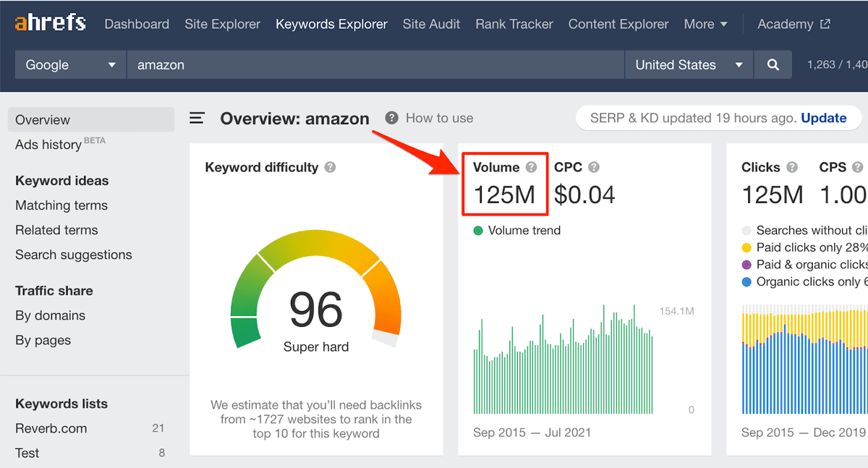Click the Clicks help icon
The image size is (868, 468).
(792, 167)
